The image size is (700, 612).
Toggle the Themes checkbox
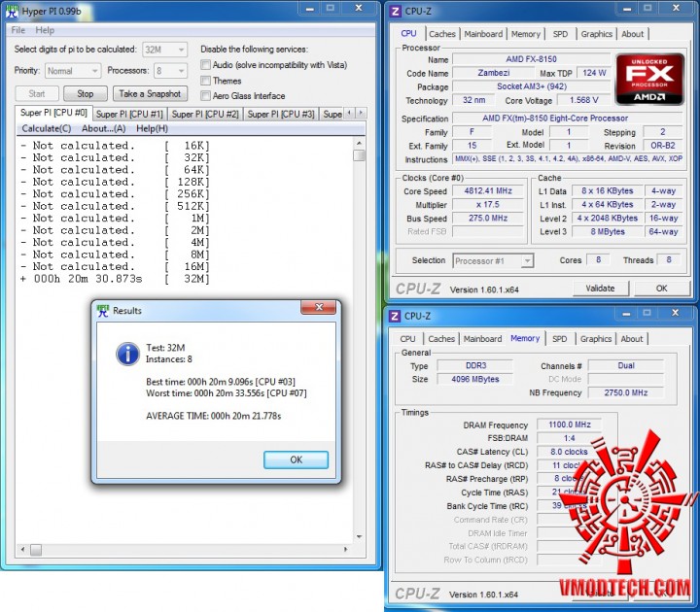pos(206,81)
